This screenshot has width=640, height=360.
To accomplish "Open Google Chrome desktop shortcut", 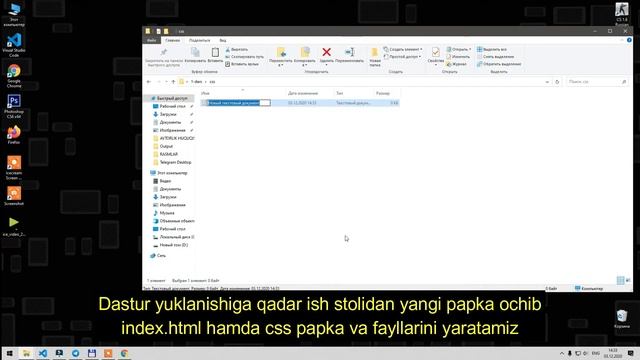I will point(14,76).
